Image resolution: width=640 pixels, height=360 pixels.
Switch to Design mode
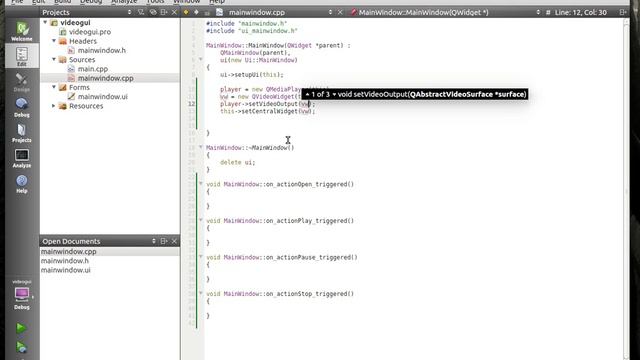click(22, 82)
